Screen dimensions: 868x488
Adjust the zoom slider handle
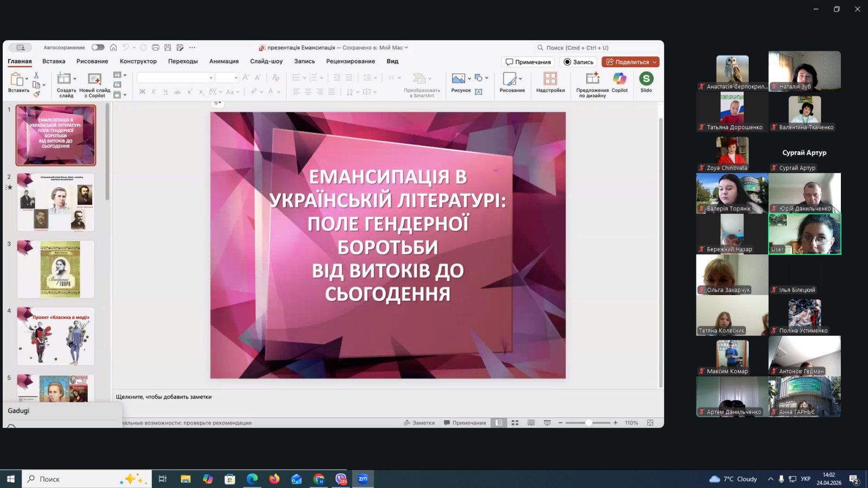click(588, 423)
